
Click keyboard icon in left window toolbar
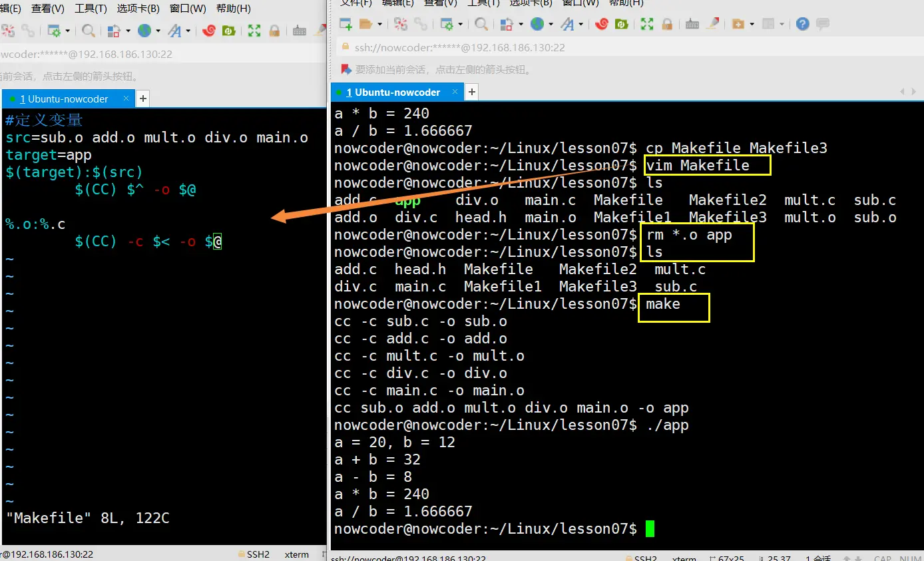click(299, 31)
